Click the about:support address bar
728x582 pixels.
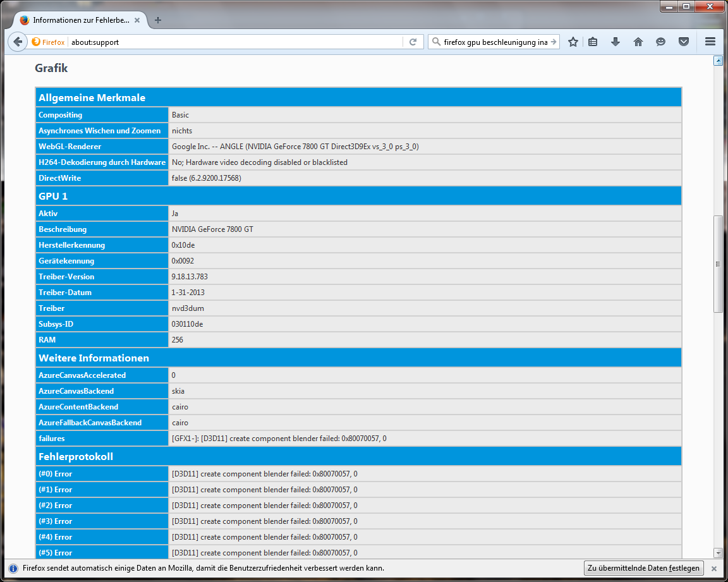pyautogui.click(x=234, y=42)
